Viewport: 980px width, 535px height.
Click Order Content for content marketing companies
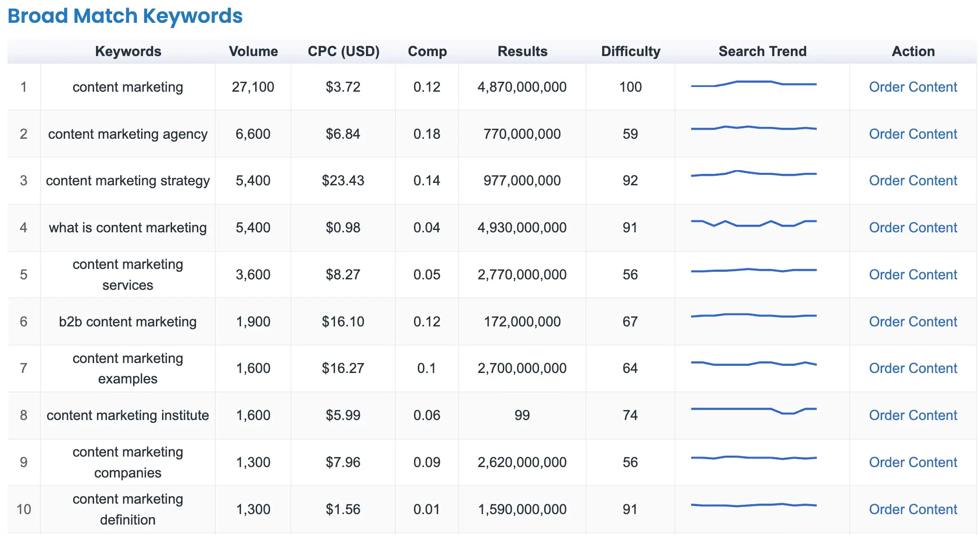pyautogui.click(x=913, y=462)
